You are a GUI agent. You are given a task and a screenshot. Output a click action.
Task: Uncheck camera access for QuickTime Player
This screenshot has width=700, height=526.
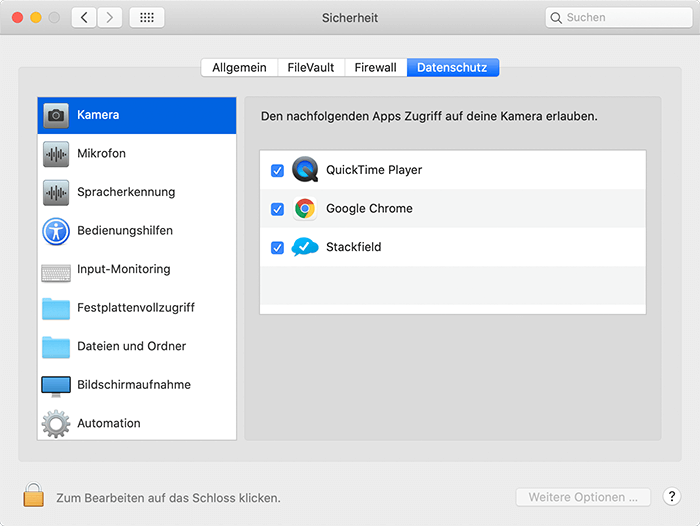pyautogui.click(x=277, y=171)
